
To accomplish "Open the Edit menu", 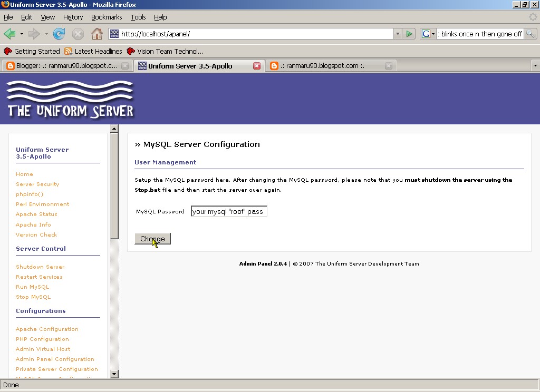I will [26, 17].
